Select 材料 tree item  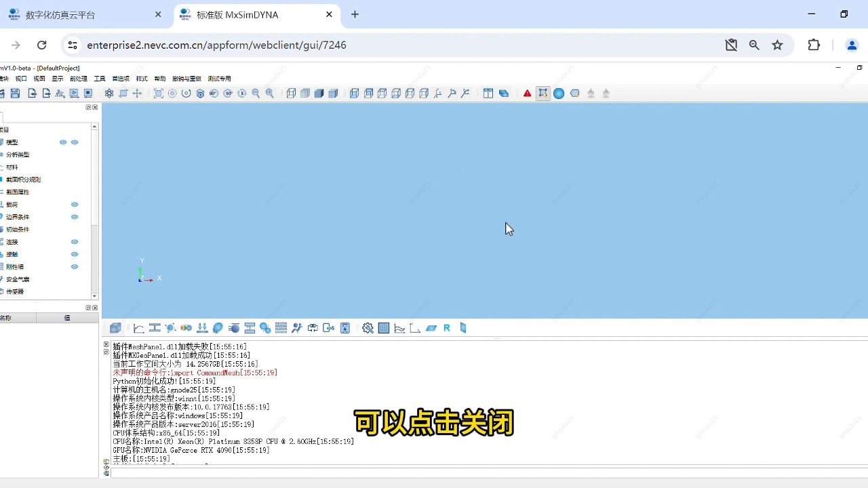[x=12, y=167]
